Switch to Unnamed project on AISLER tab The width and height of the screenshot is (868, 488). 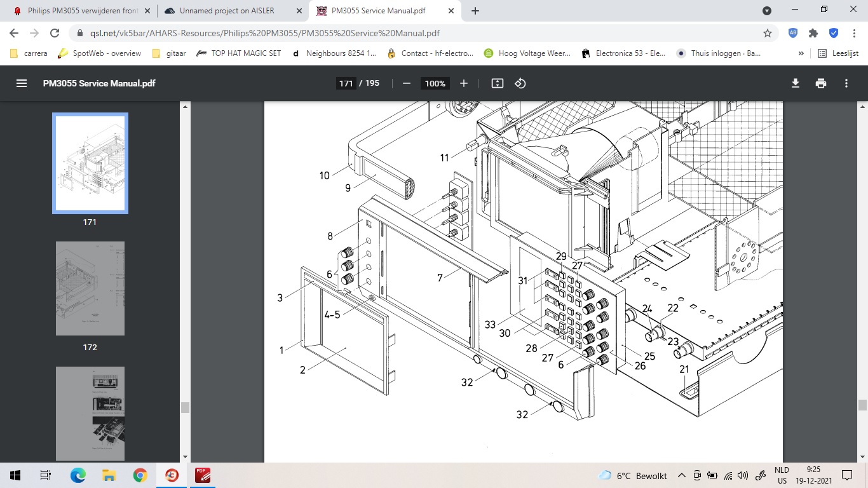coord(233,11)
